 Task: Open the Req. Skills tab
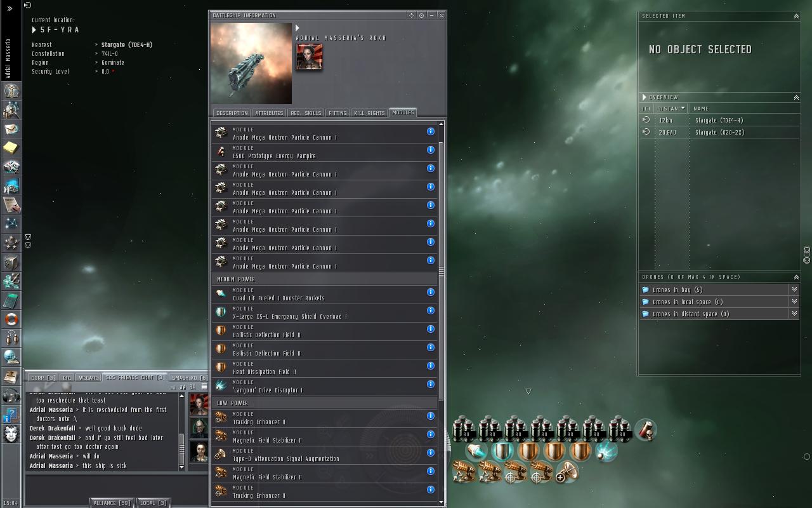point(306,113)
